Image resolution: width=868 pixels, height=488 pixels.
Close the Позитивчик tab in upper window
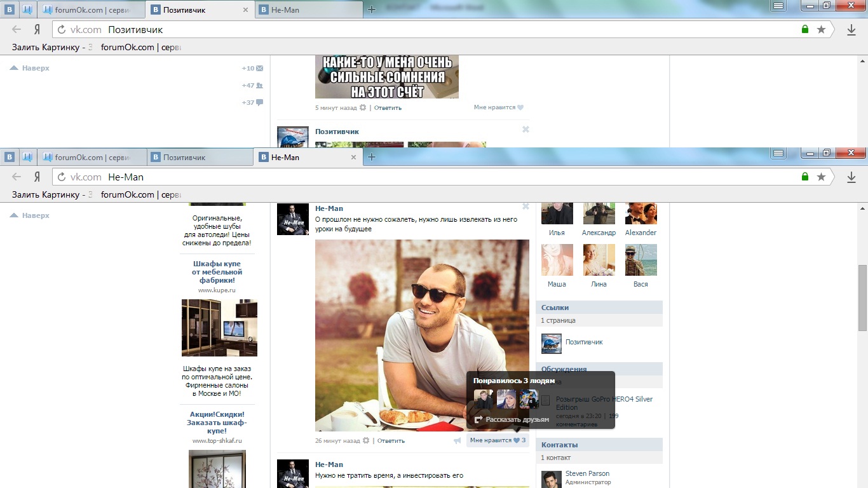click(x=246, y=10)
